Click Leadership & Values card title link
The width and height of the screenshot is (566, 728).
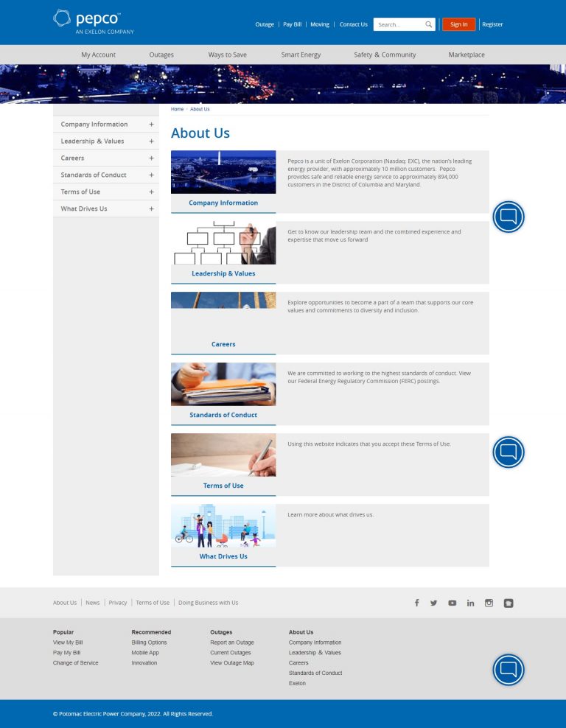tap(223, 273)
